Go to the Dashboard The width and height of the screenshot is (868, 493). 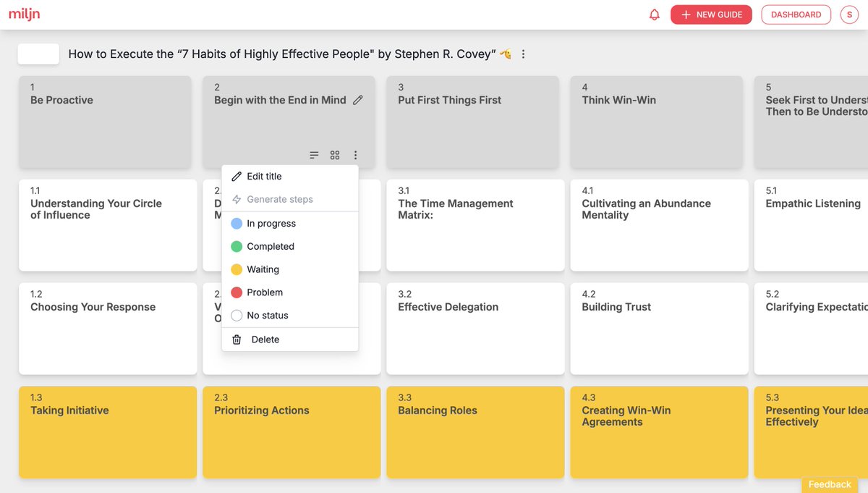click(x=796, y=14)
